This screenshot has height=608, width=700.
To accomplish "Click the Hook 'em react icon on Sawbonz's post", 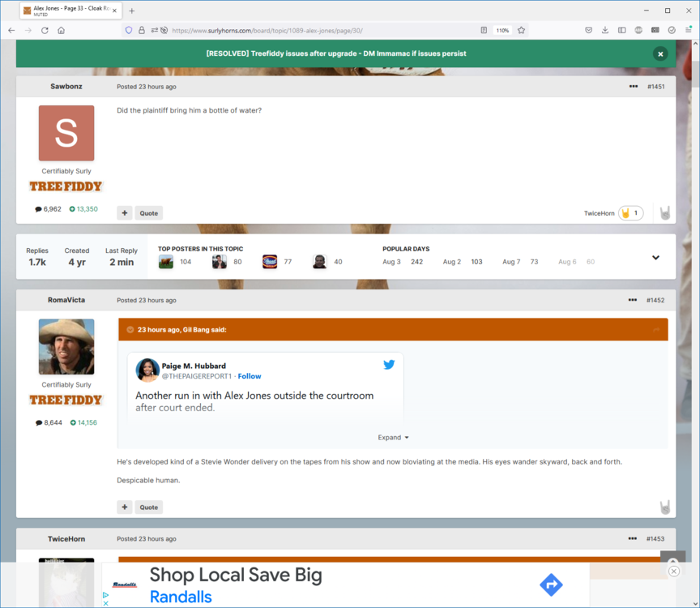I will point(664,213).
